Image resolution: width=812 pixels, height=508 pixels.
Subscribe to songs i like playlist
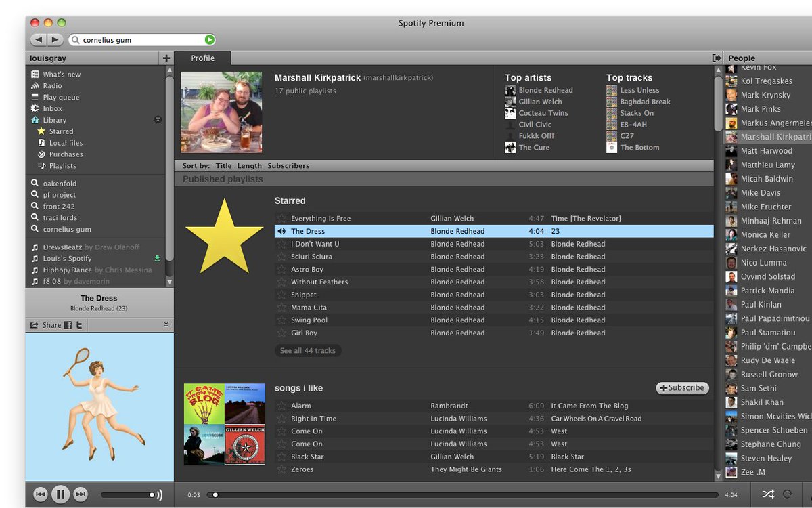[683, 388]
